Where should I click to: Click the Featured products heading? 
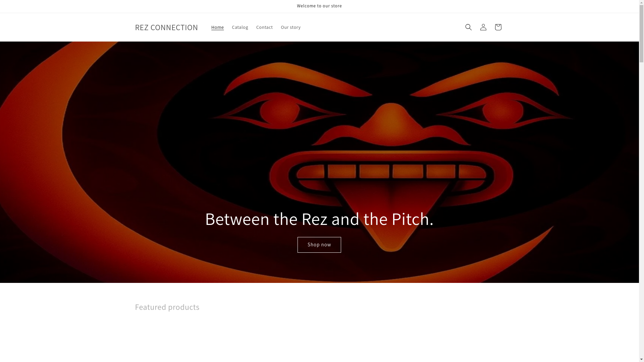point(167,307)
